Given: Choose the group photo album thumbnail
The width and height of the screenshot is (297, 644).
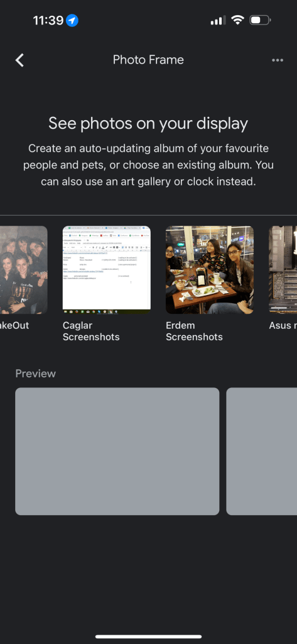Looking at the screenshot, I should [x=23, y=270].
